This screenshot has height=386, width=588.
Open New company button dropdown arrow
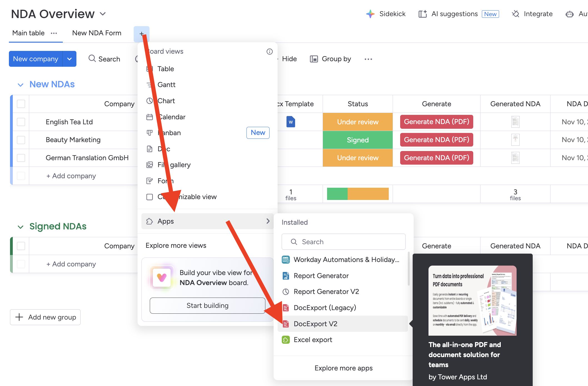pyautogui.click(x=69, y=59)
